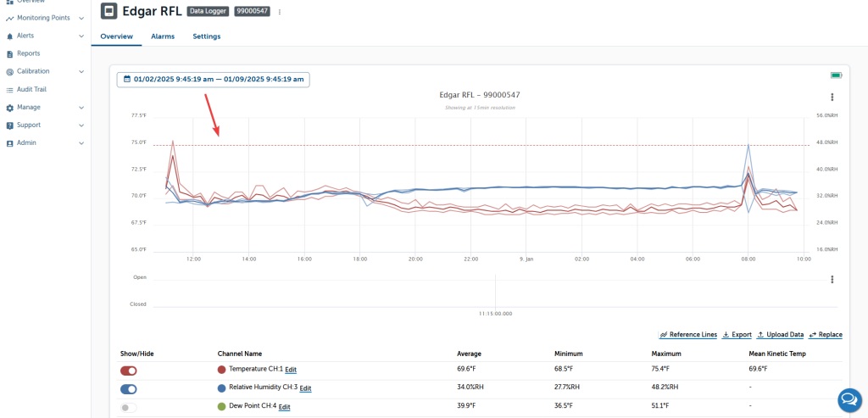868x418 pixels.
Task: Open the door-status chart kebab menu
Action: 832,280
